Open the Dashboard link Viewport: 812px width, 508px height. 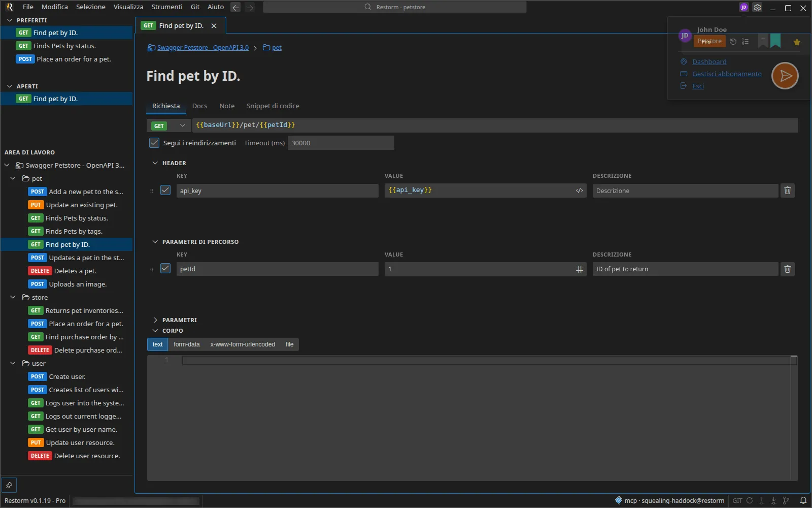pos(709,62)
